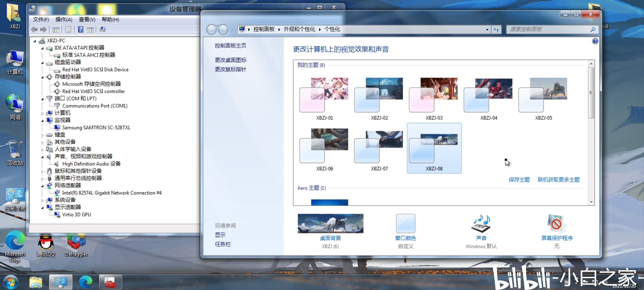The image size is (644, 290).
Task: Open File Explorer from the taskbar
Action: pyautogui.click(x=36, y=282)
